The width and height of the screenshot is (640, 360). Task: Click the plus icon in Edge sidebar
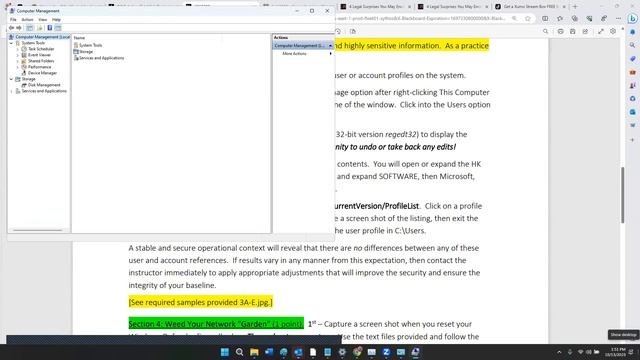pyautogui.click(x=632, y=140)
